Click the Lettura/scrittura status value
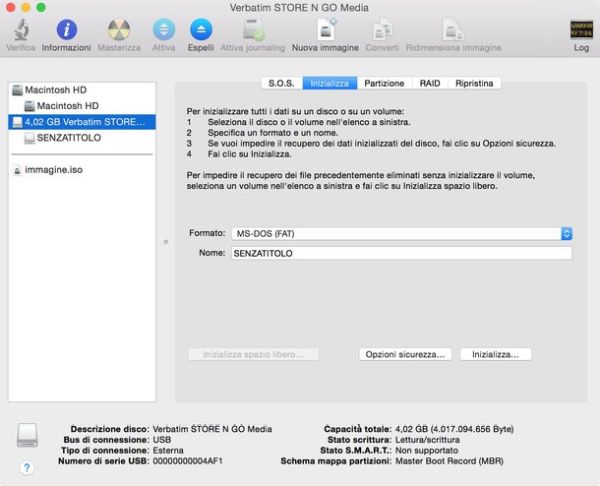Image resolution: width=600 pixels, height=486 pixels. click(427, 440)
